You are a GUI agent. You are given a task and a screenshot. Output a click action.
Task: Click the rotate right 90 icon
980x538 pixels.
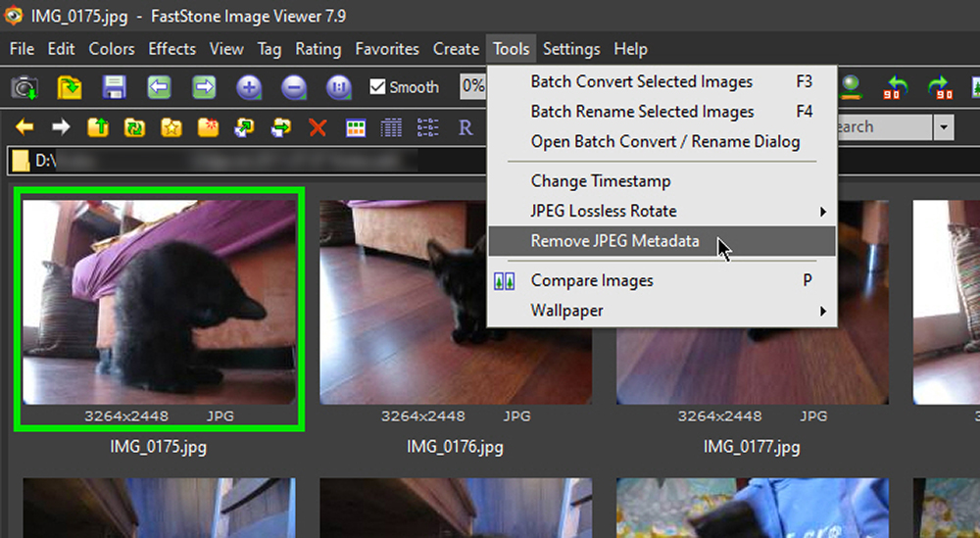point(941,87)
